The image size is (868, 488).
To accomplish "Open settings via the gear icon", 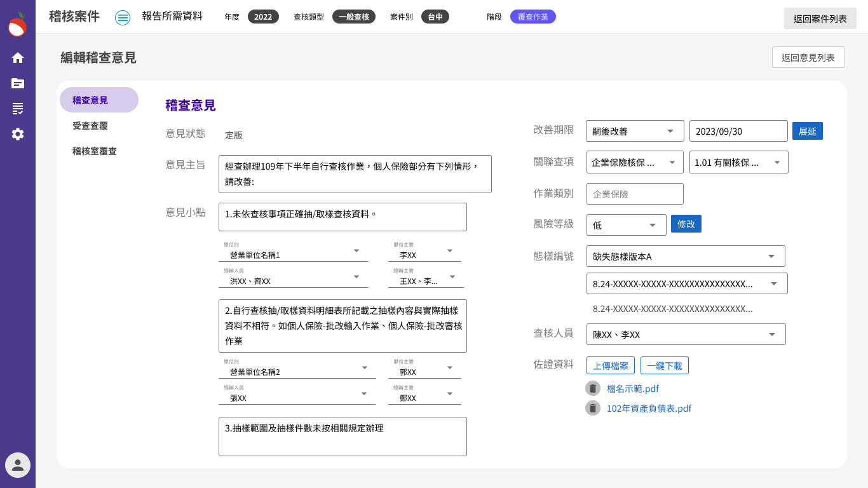I will tap(17, 134).
